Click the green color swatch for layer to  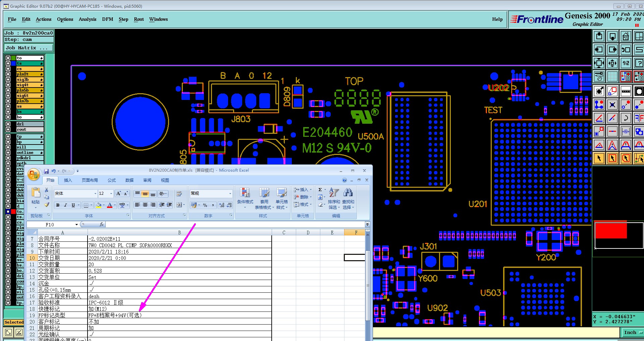(13, 58)
